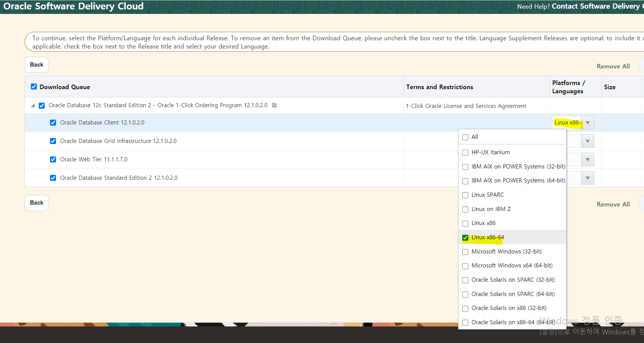Image resolution: width=644 pixels, height=343 pixels.
Task: Click the bottom Remove All link
Action: click(x=613, y=204)
